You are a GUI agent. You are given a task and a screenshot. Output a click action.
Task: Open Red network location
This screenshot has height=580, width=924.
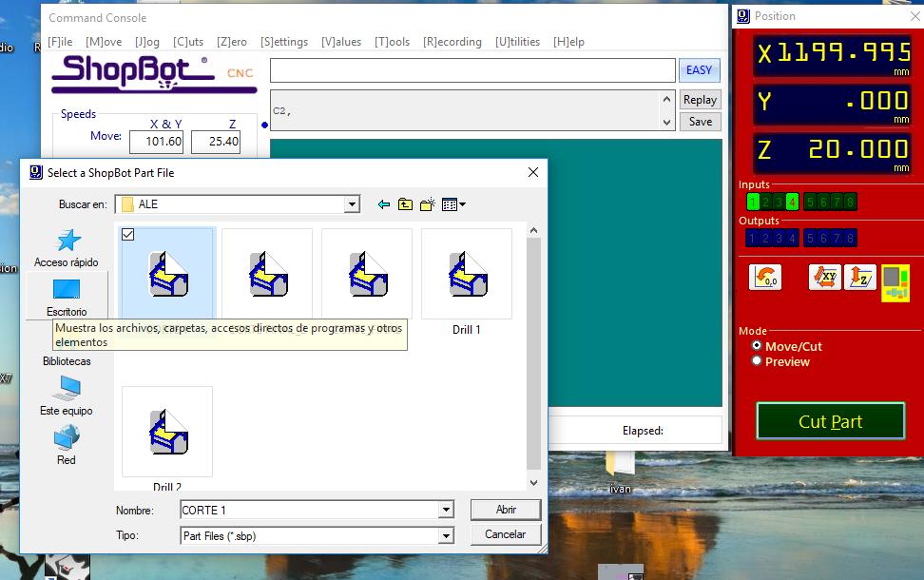point(67,445)
